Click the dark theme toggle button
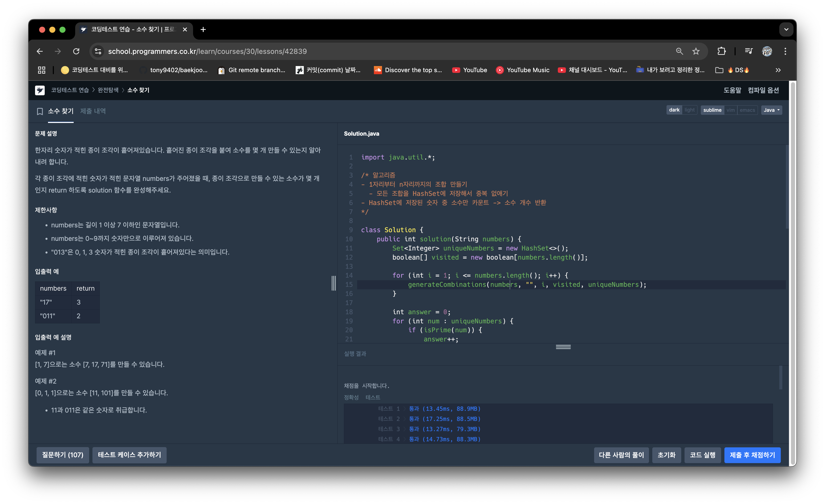The height and width of the screenshot is (504, 825). pyautogui.click(x=674, y=110)
